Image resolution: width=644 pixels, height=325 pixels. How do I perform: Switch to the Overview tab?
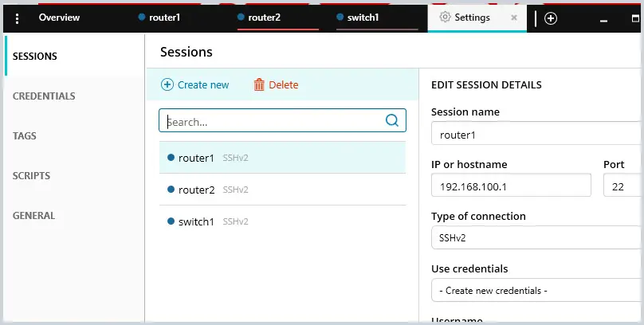[x=59, y=18]
